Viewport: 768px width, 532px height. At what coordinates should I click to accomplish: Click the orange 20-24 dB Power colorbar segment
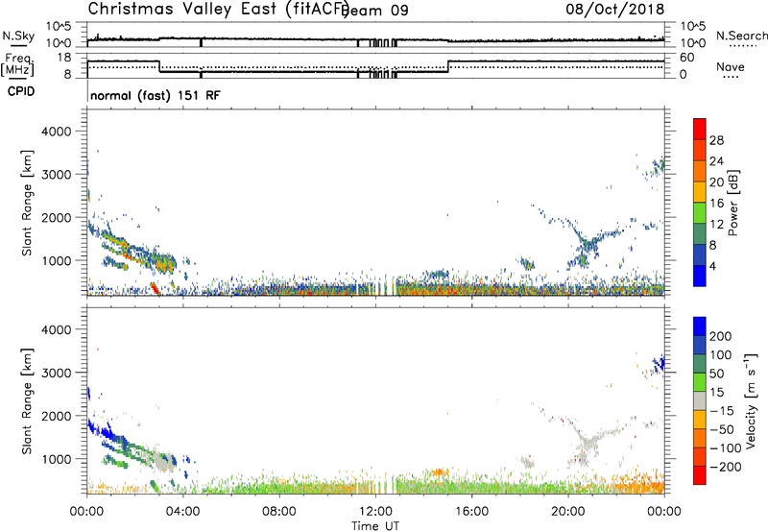[700, 171]
